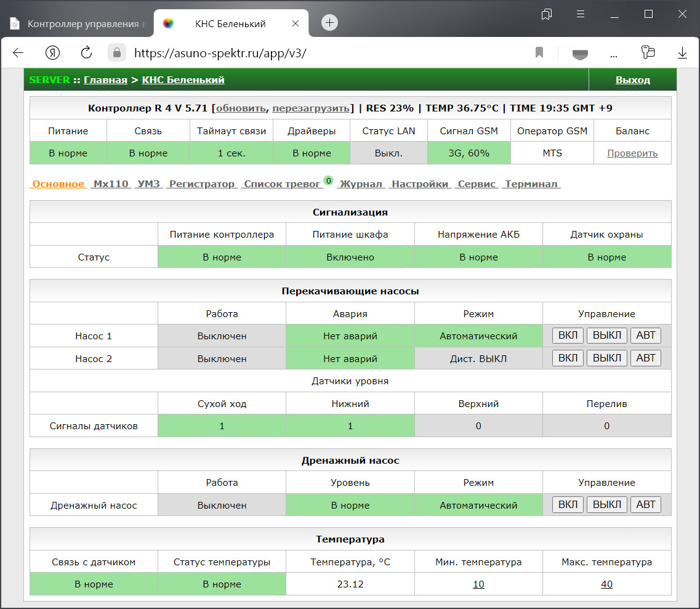This screenshot has height=609, width=700.
Task: Turn on Насос 2 with ВКЛ
Action: point(568,358)
